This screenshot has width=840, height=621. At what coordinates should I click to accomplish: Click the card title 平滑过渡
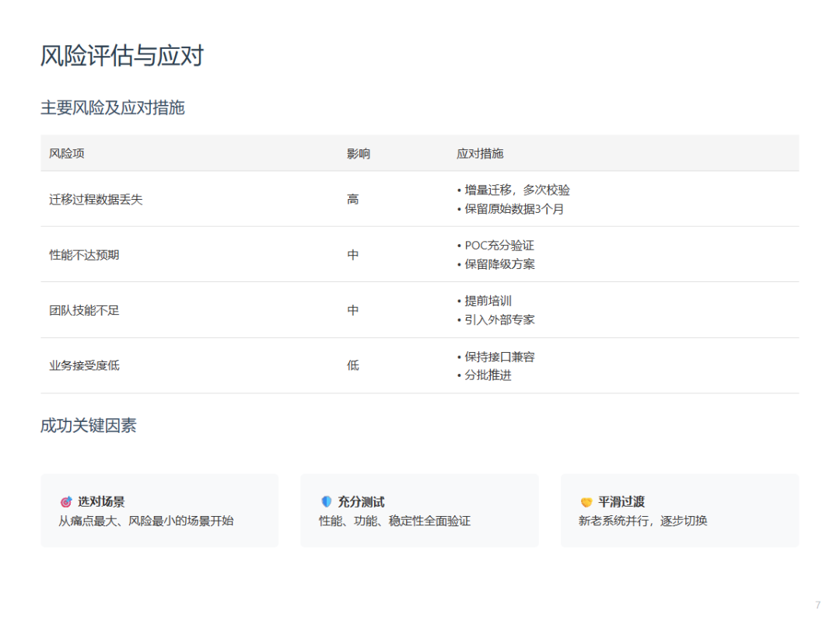(x=621, y=501)
